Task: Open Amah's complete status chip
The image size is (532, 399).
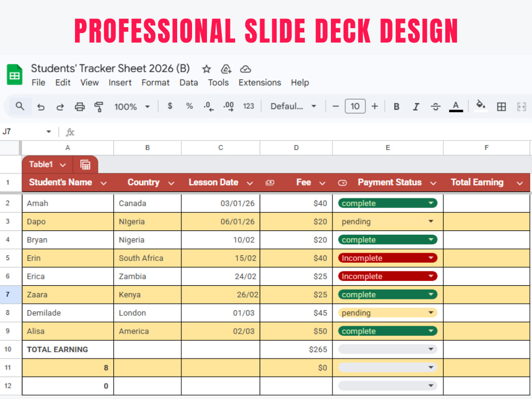Action: click(387, 203)
